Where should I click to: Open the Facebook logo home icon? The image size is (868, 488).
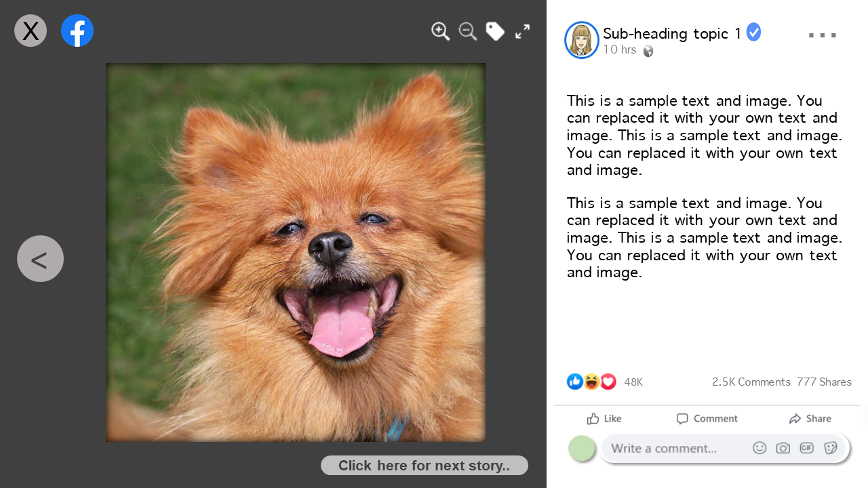(77, 30)
